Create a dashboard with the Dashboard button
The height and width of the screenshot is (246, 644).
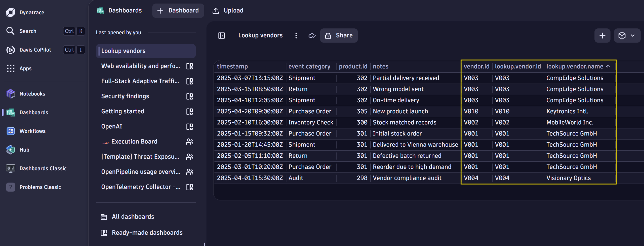(178, 11)
